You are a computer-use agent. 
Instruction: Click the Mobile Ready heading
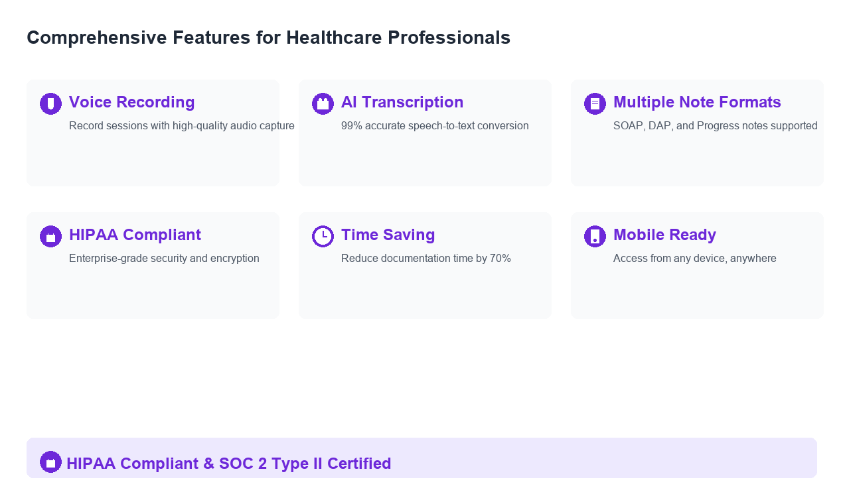[664, 235]
